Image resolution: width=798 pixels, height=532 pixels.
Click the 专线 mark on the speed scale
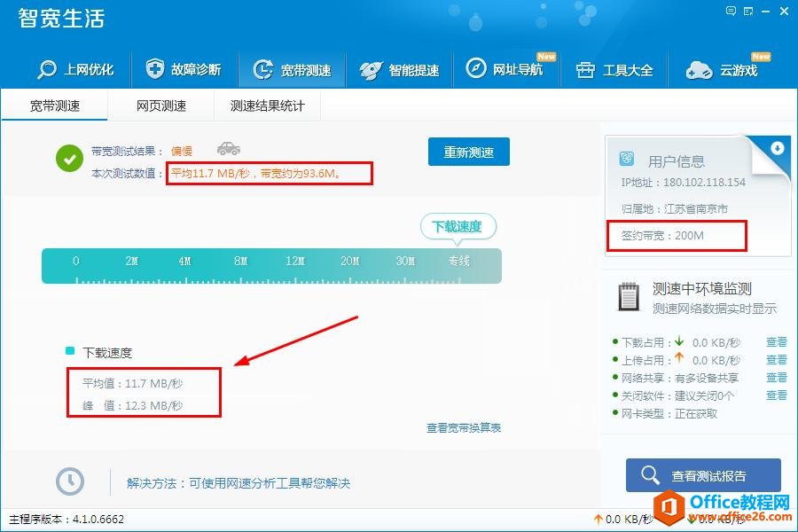tap(458, 262)
